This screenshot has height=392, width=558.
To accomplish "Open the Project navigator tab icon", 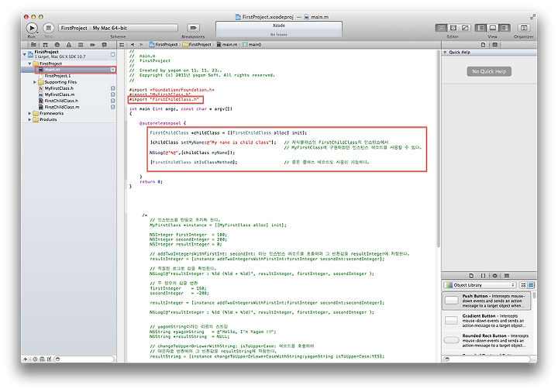I will (33, 45).
